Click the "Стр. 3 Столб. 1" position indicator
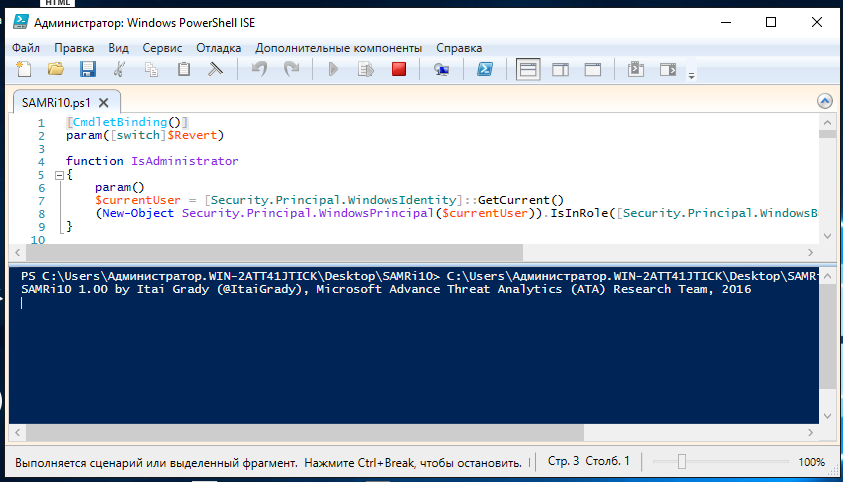The image size is (843, 482). click(x=588, y=461)
